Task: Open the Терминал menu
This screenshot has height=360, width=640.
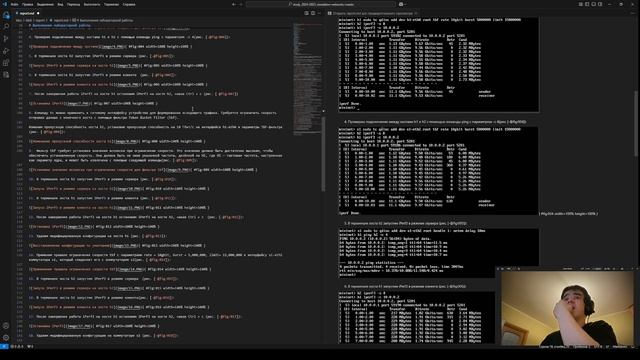Action: 111,4
